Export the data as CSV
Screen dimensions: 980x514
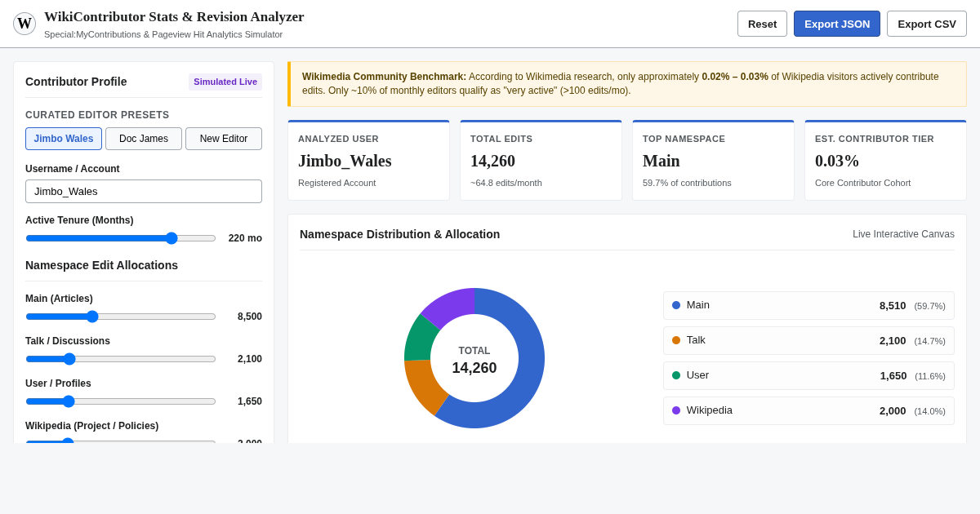click(927, 24)
